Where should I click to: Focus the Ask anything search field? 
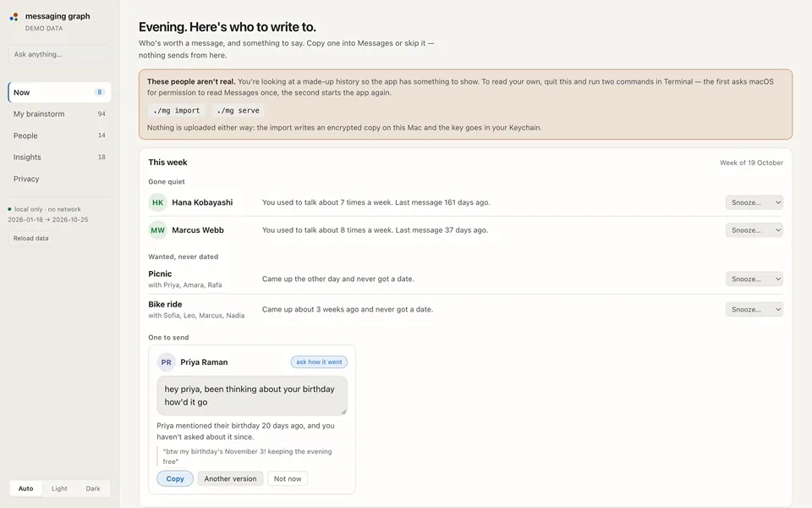coord(59,54)
